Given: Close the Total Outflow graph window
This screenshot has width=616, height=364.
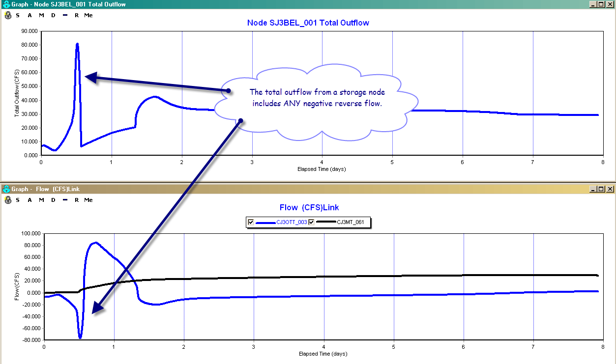Looking at the screenshot, I should coord(610,4).
